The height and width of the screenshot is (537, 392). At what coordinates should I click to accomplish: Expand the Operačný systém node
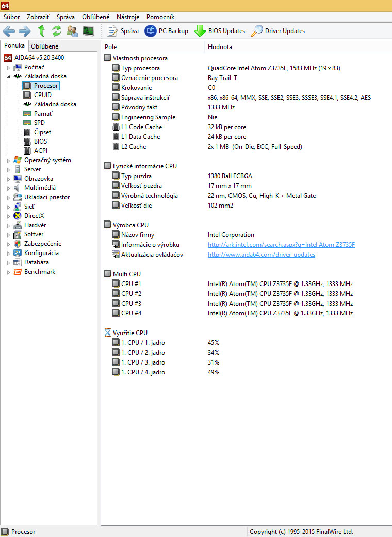tap(8, 161)
